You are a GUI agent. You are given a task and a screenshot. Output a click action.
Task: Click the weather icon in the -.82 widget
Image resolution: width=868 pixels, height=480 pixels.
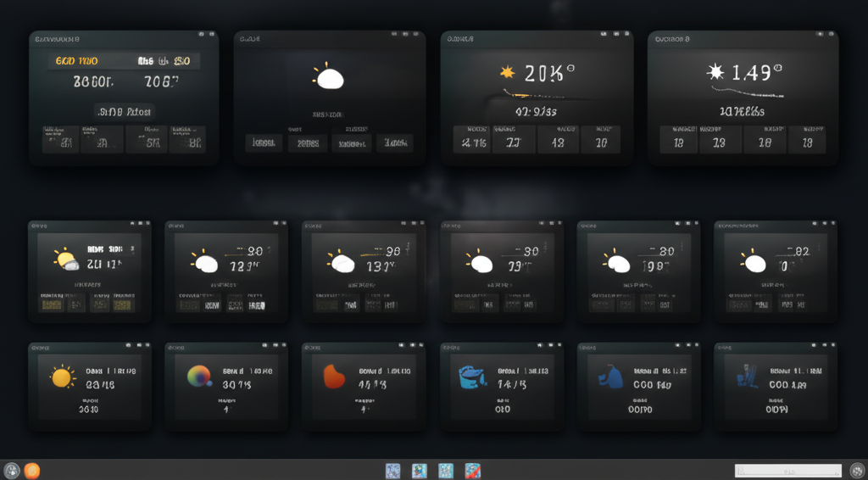tap(753, 260)
